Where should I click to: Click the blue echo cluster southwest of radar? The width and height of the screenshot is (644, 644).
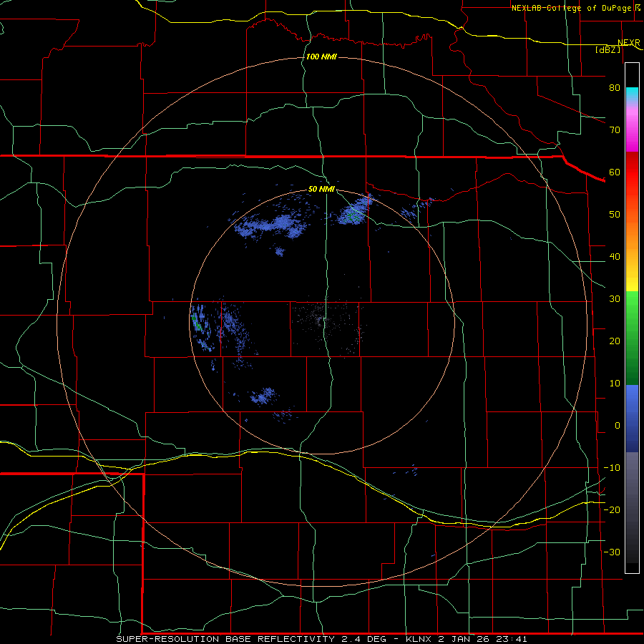click(264, 396)
